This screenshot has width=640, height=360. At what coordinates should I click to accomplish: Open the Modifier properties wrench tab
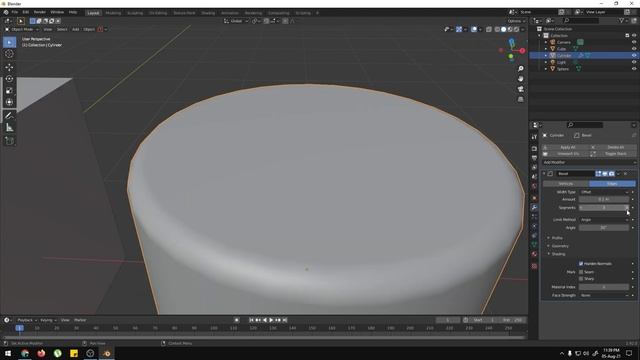tap(534, 207)
